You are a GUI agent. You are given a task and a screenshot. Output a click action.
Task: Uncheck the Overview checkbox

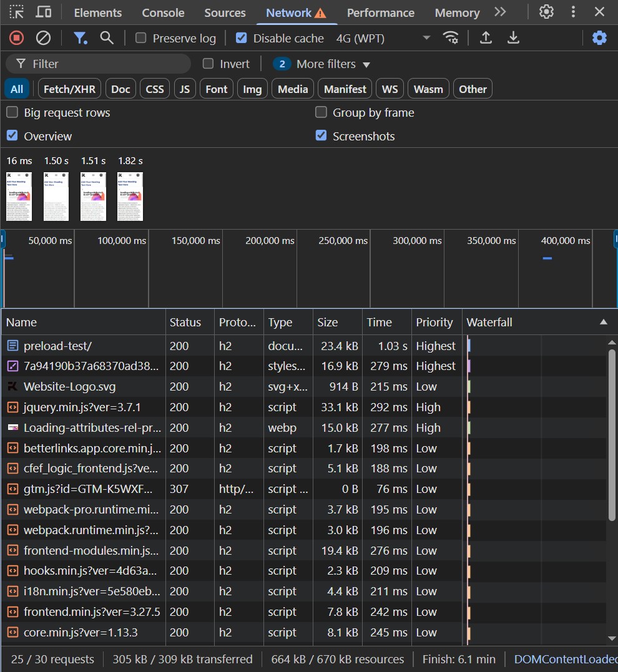12,135
